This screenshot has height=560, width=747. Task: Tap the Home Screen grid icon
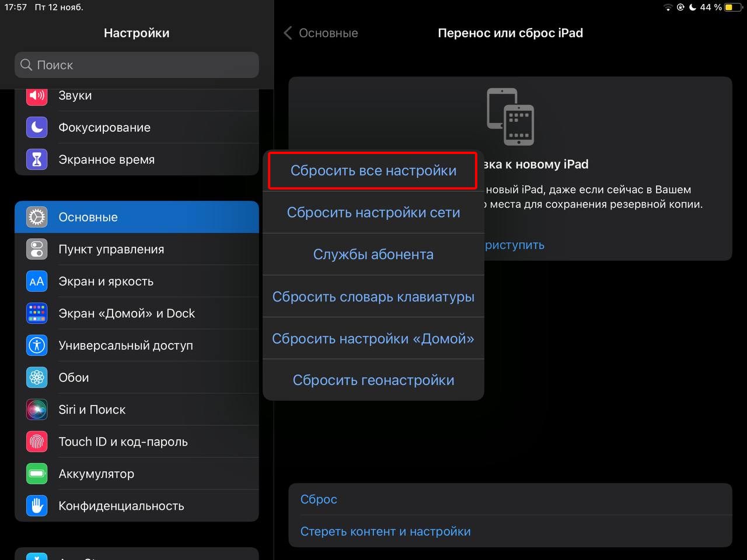click(x=37, y=313)
